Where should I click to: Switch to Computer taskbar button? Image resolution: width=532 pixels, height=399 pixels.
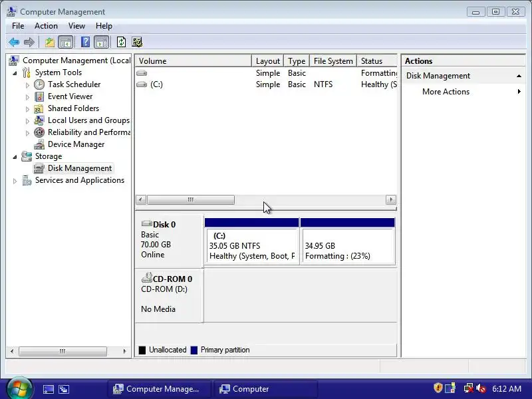[x=264, y=389]
